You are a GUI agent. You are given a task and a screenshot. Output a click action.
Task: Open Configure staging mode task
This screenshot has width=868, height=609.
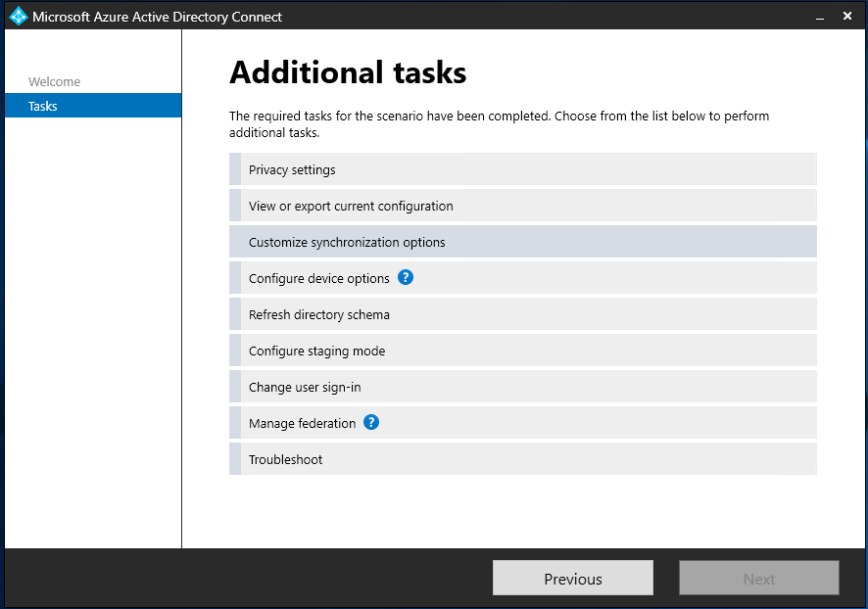pyautogui.click(x=316, y=351)
